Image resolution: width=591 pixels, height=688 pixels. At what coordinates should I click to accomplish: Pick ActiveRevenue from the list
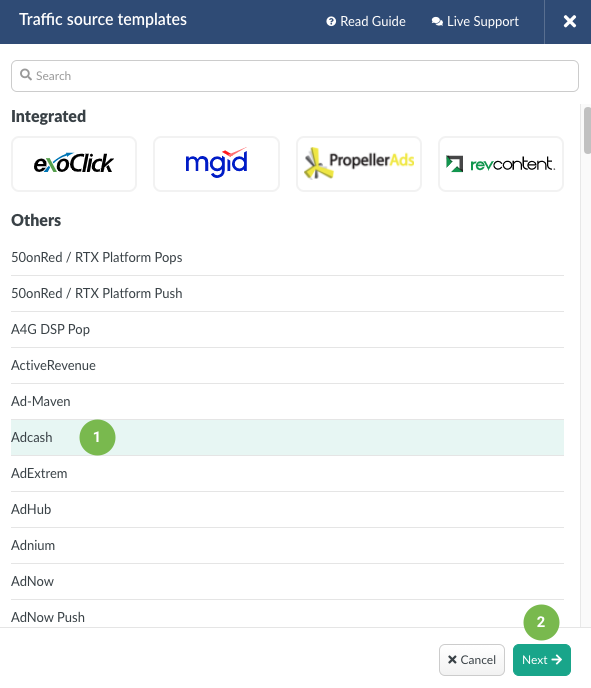[x=287, y=366]
